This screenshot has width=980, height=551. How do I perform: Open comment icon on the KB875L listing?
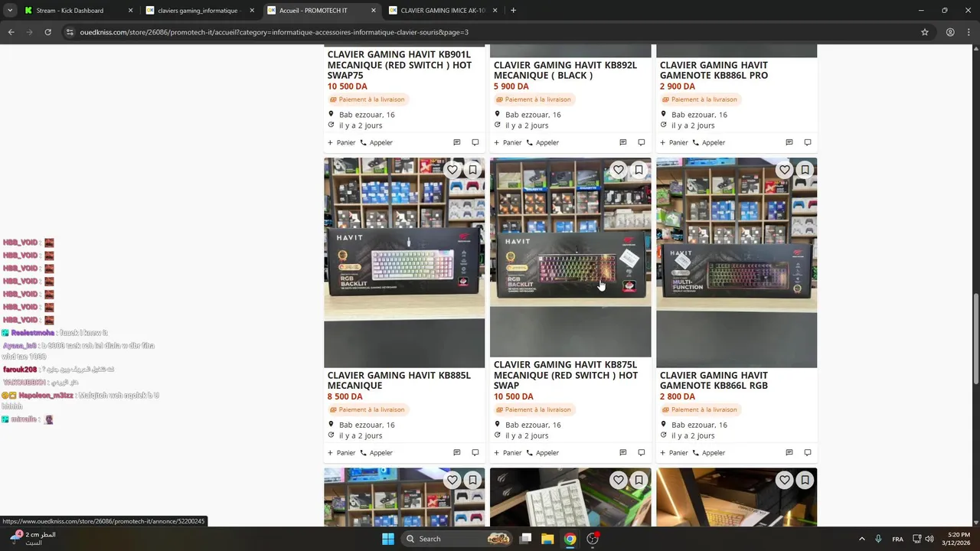coord(642,452)
